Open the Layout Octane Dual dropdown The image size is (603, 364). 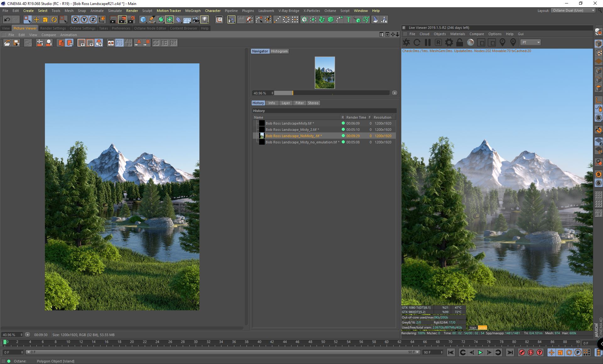click(x=573, y=10)
